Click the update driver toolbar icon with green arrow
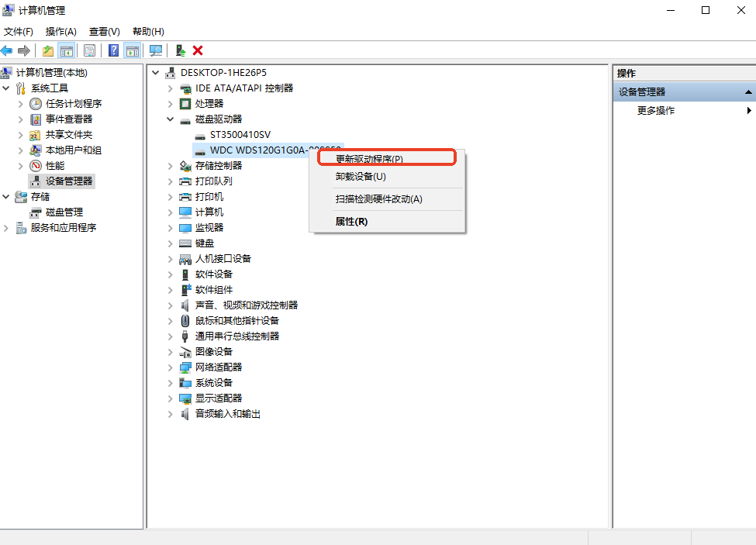Screen dimensions: 756x545 pos(180,50)
